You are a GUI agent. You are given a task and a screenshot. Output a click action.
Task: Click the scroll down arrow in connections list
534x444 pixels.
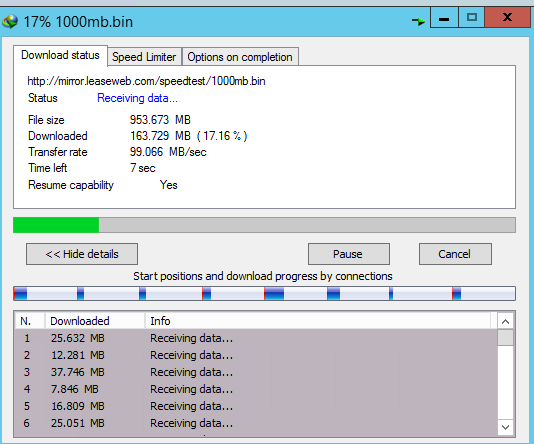click(506, 427)
